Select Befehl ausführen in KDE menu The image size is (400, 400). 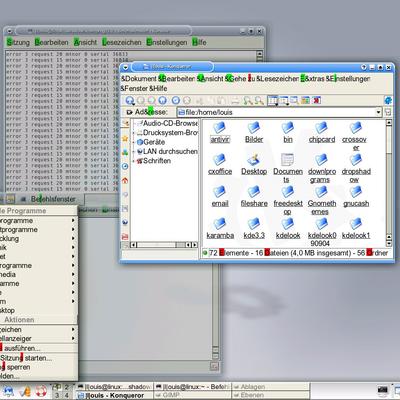point(38,348)
